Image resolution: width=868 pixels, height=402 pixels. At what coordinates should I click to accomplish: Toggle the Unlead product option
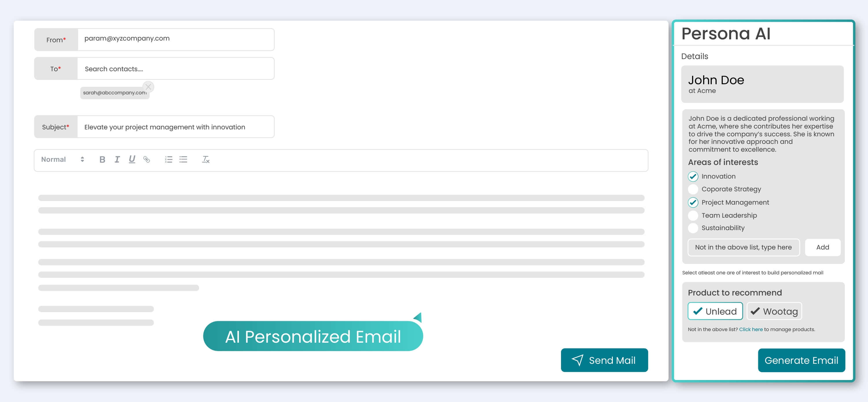[715, 311]
